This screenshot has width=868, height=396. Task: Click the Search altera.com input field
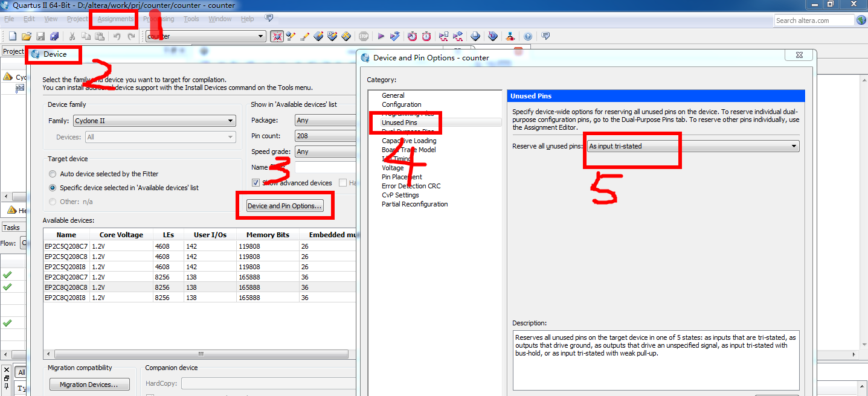point(814,20)
